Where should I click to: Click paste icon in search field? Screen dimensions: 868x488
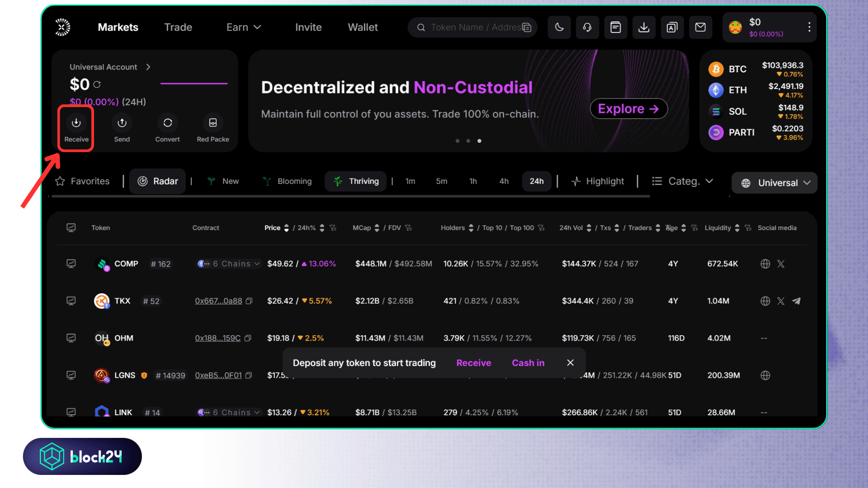point(527,28)
